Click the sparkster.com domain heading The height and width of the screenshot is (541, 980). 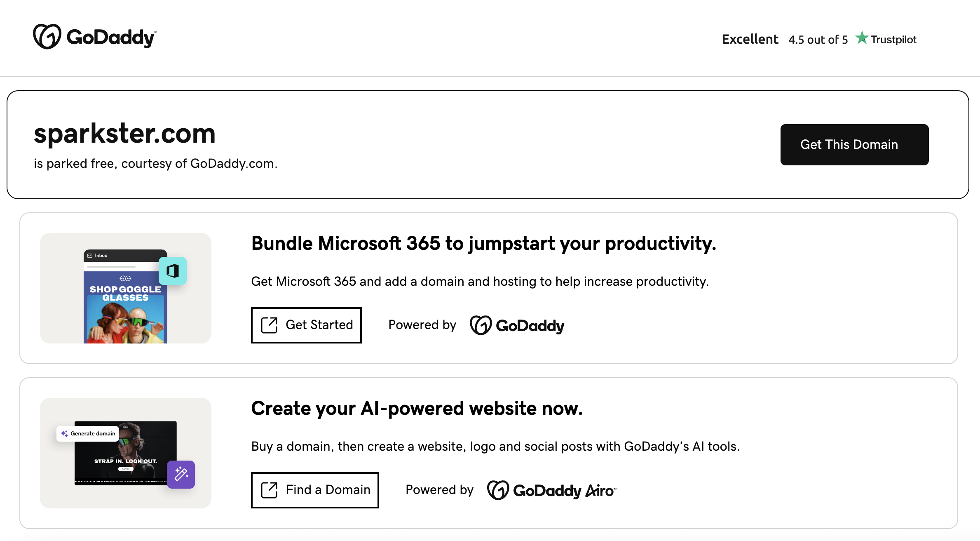tap(124, 134)
